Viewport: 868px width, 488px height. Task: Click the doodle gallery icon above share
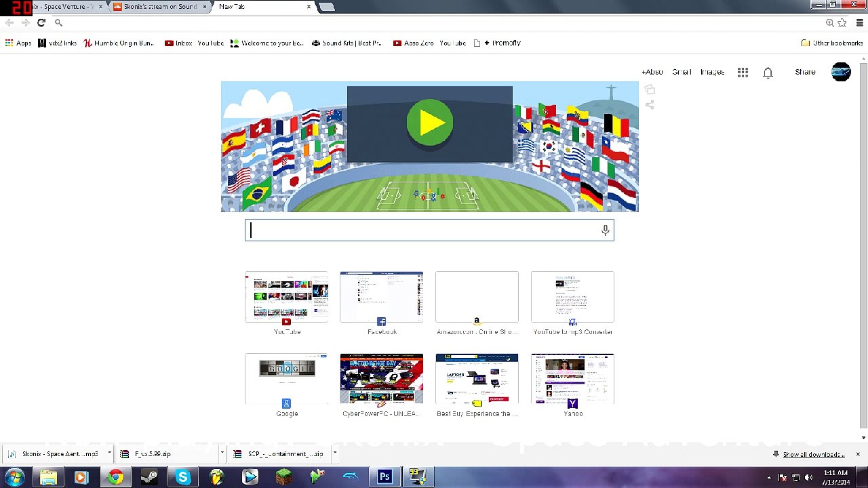point(650,89)
